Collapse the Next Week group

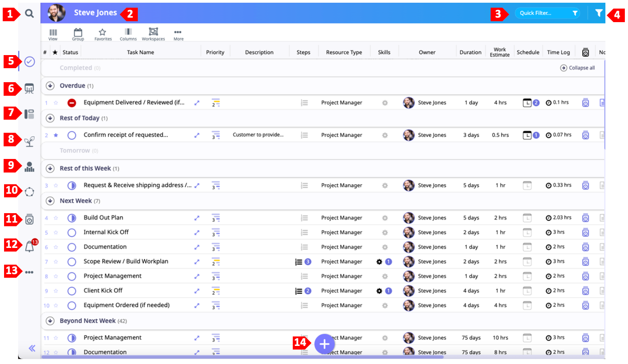(50, 201)
